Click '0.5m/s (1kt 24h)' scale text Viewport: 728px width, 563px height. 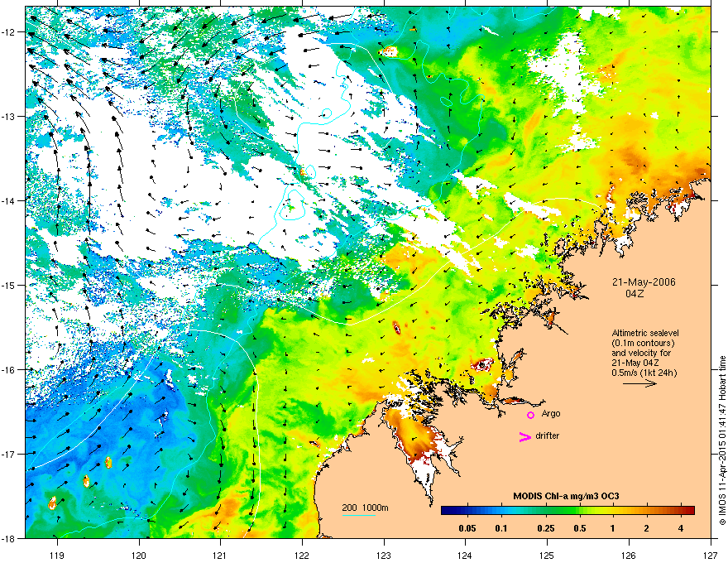point(644,373)
